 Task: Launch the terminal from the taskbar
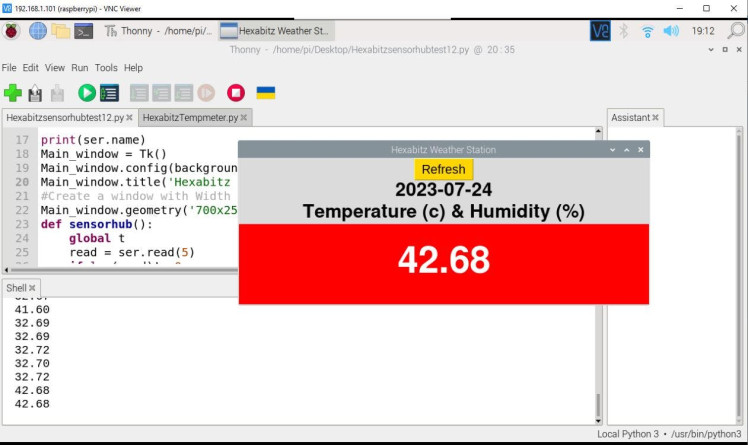(83, 31)
